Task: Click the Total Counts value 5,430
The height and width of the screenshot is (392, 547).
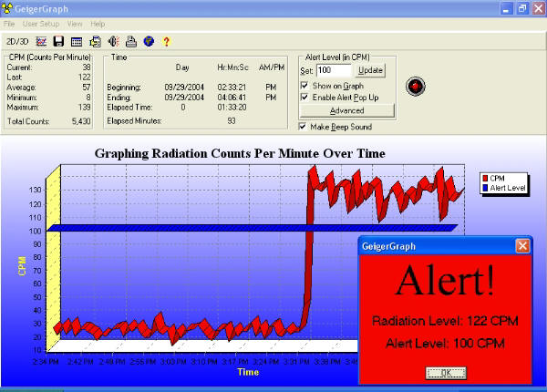Action: point(81,121)
